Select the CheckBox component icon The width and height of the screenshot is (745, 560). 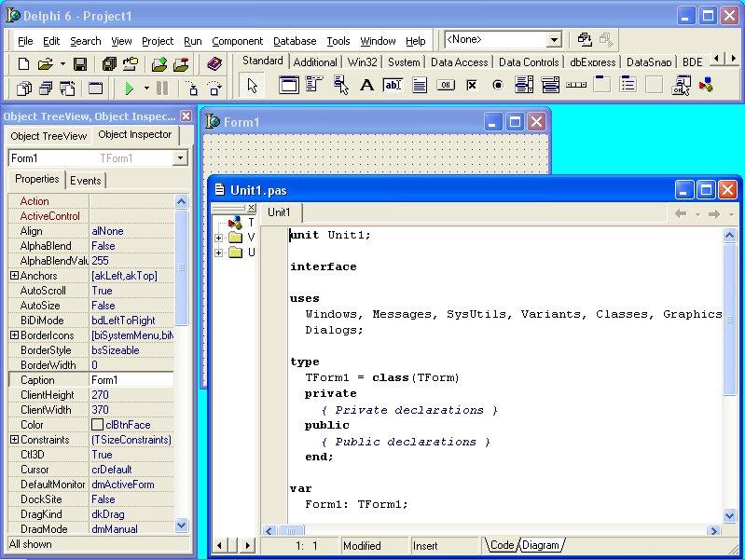coord(471,86)
